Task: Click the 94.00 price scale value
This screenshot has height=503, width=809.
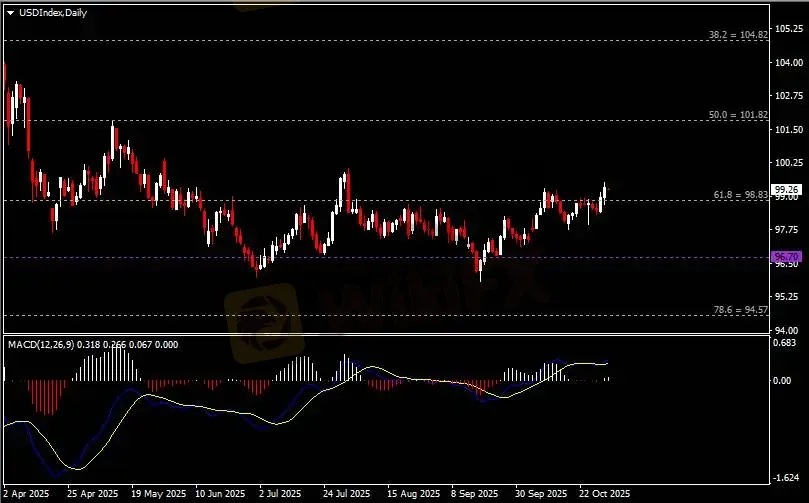Action: pyautogui.click(x=787, y=330)
